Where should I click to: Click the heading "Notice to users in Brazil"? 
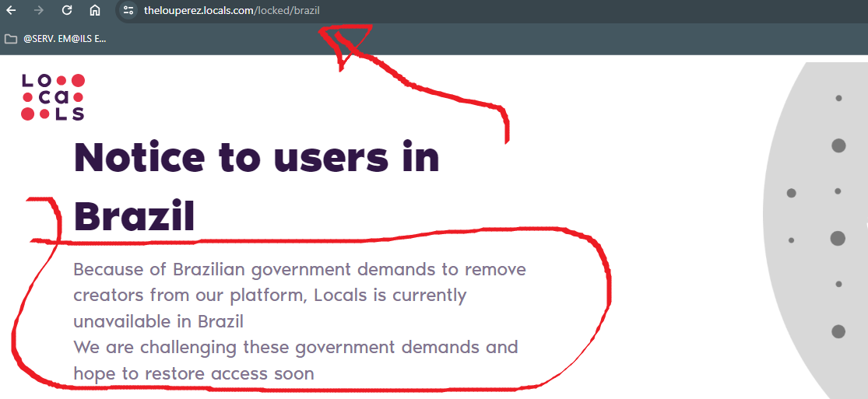[x=256, y=187]
